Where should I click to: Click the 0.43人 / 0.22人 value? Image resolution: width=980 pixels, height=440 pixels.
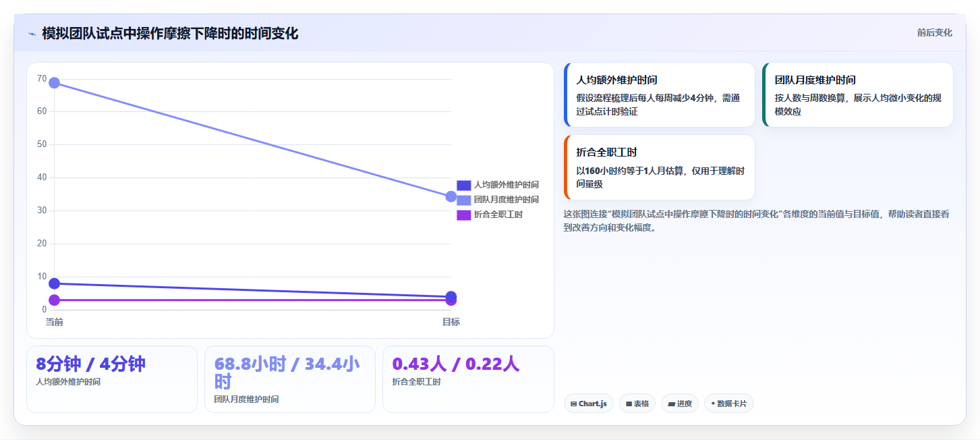pos(455,364)
